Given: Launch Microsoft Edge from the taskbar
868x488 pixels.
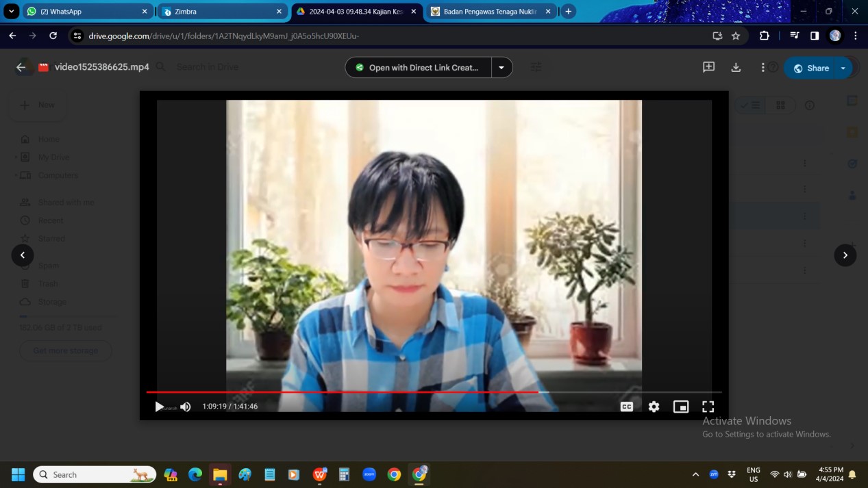Looking at the screenshot, I should [x=195, y=474].
